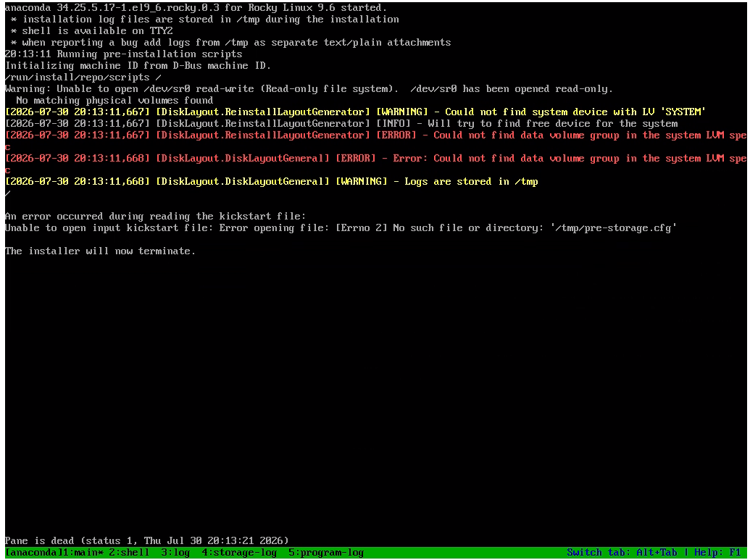Click the [anaconda] session label
This screenshot has height=560, width=750.
(33, 552)
